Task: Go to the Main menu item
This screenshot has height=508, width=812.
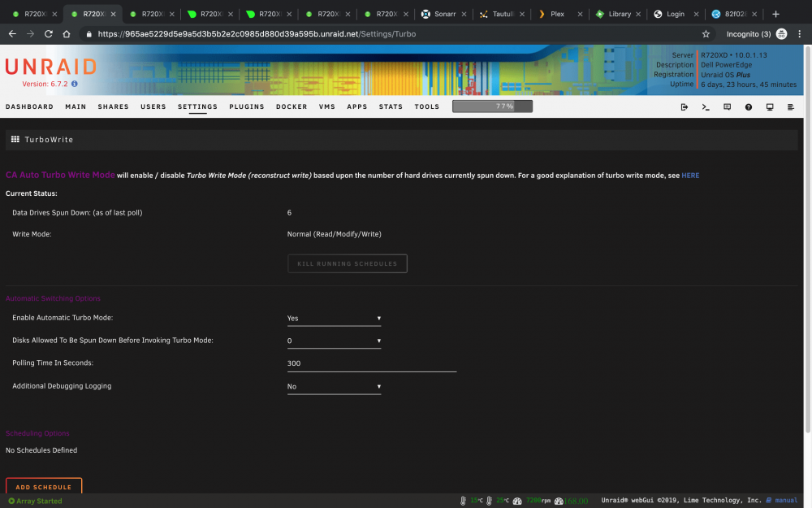Action: [76, 106]
